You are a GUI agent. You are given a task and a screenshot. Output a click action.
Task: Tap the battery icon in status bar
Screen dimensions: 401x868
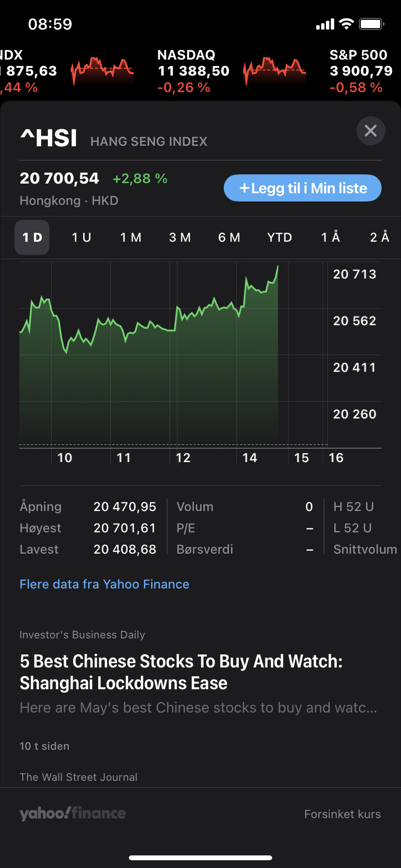pos(372,24)
